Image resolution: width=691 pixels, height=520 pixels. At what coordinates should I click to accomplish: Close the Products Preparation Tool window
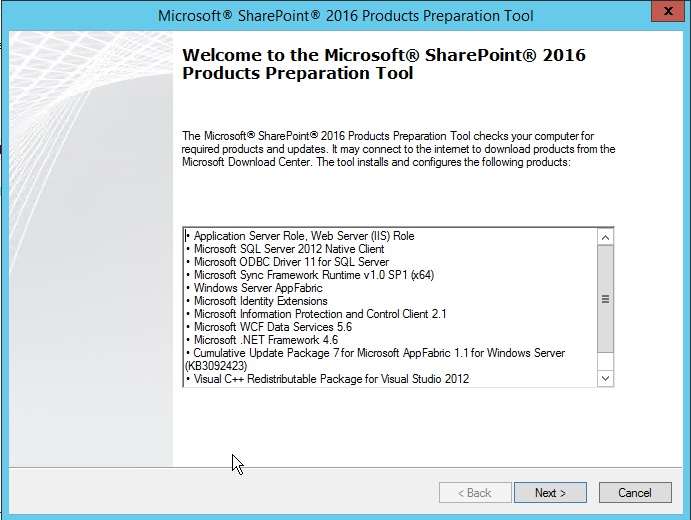pyautogui.click(x=668, y=11)
